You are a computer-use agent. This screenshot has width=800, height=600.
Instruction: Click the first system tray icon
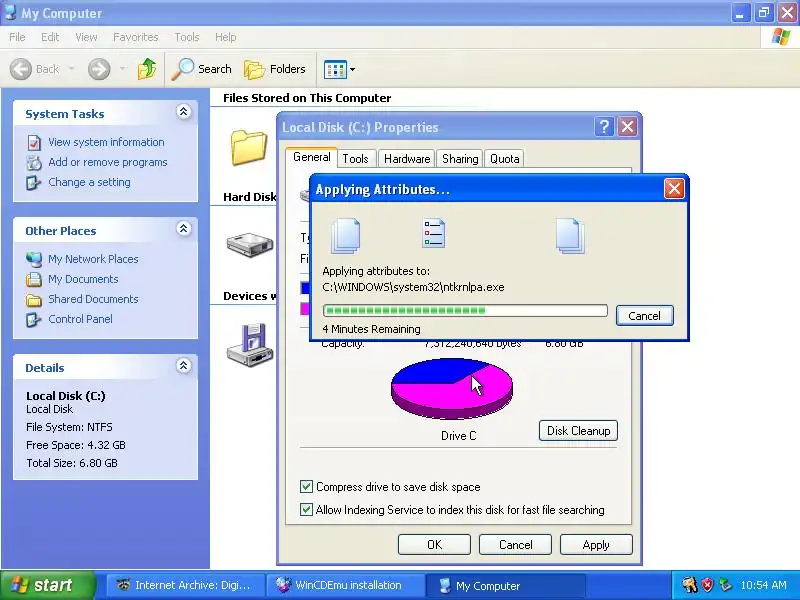point(689,585)
